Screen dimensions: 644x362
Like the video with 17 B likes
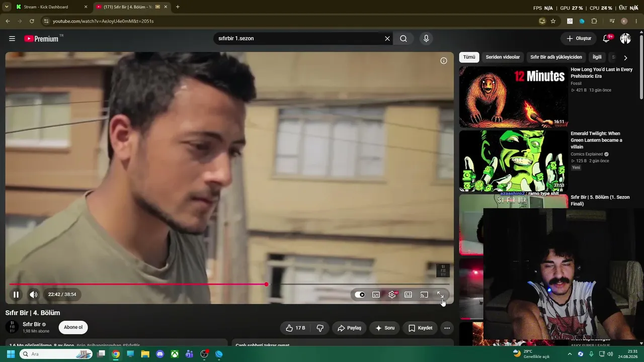pos(295,328)
